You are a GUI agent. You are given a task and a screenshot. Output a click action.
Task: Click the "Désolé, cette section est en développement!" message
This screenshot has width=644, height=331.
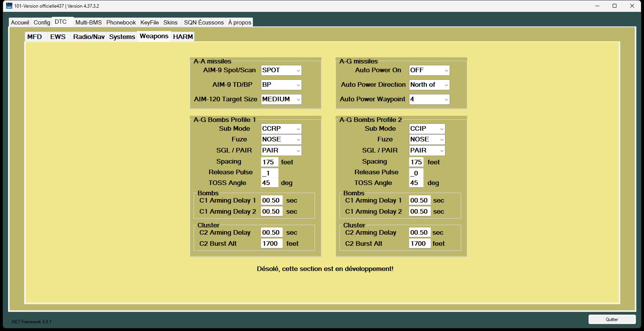tap(325, 269)
